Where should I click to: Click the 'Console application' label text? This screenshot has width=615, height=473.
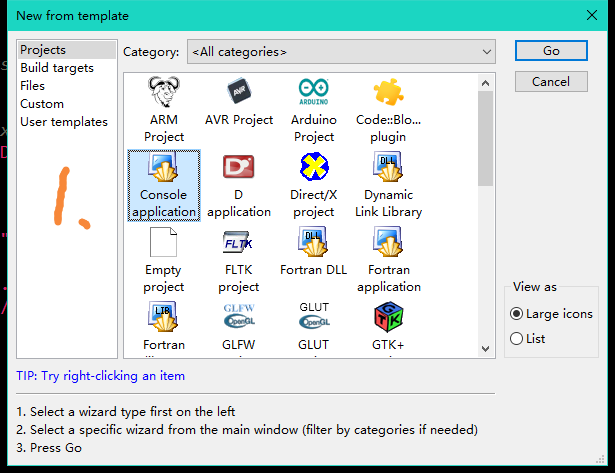[x=164, y=203]
